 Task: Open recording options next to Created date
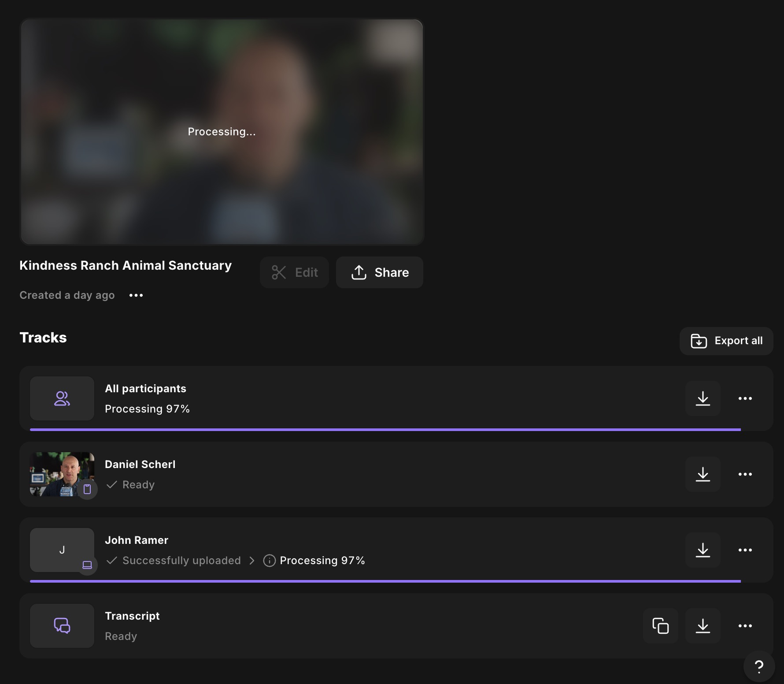136,295
